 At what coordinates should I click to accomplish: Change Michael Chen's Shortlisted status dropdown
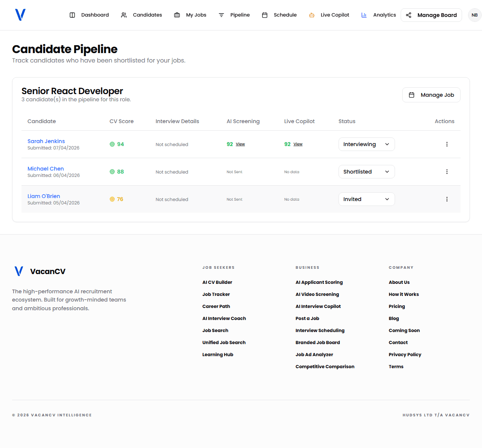point(366,172)
